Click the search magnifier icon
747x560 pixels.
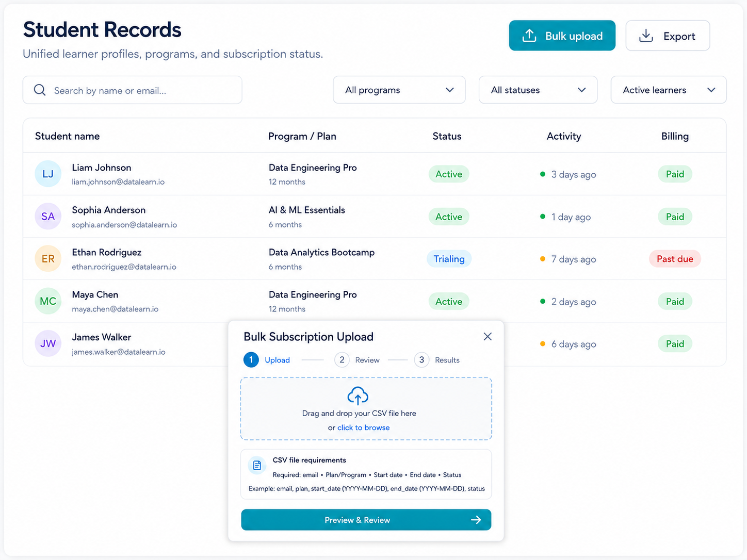[40, 90]
